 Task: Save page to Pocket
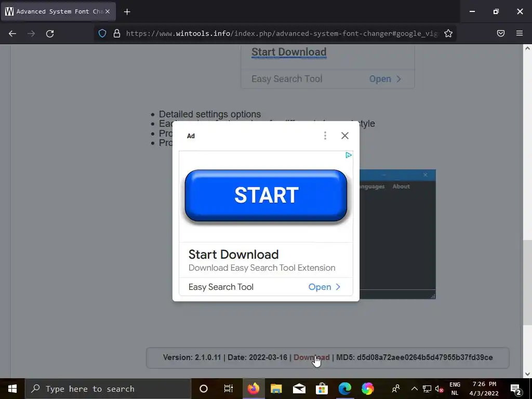pyautogui.click(x=501, y=33)
